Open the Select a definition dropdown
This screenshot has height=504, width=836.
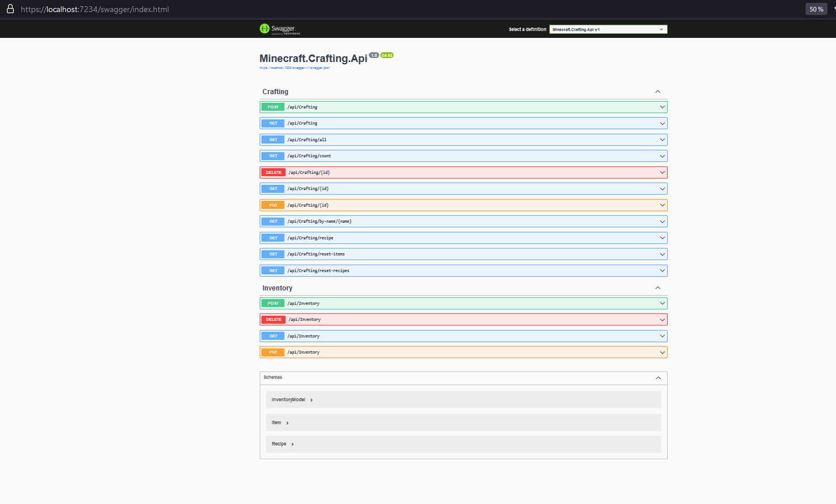(608, 29)
